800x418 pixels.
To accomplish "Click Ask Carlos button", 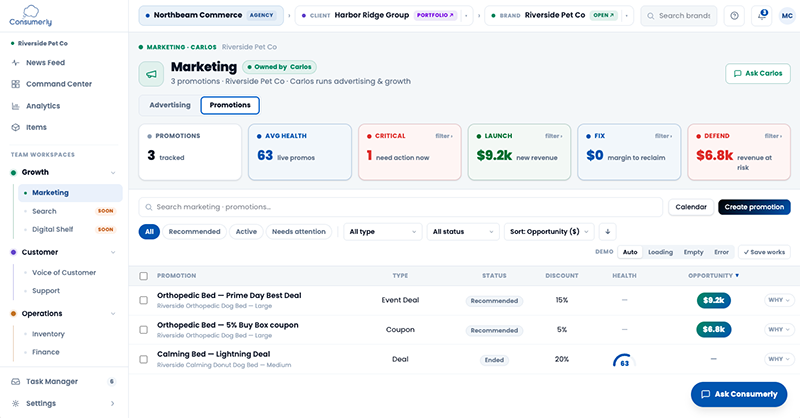I will pos(758,73).
